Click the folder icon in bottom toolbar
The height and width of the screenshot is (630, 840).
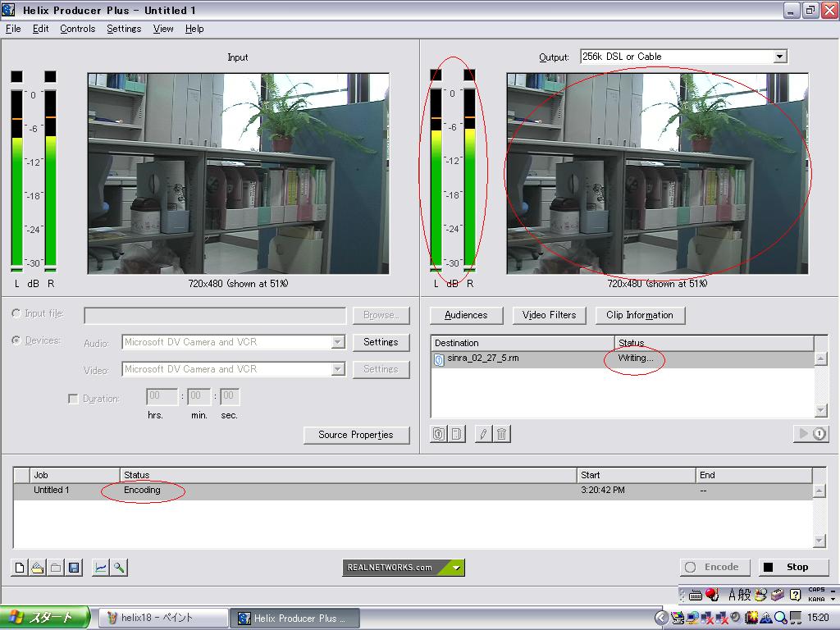(56, 568)
